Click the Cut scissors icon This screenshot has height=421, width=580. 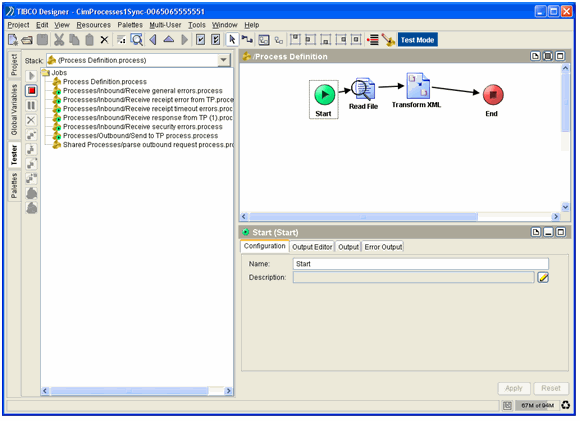coord(59,40)
